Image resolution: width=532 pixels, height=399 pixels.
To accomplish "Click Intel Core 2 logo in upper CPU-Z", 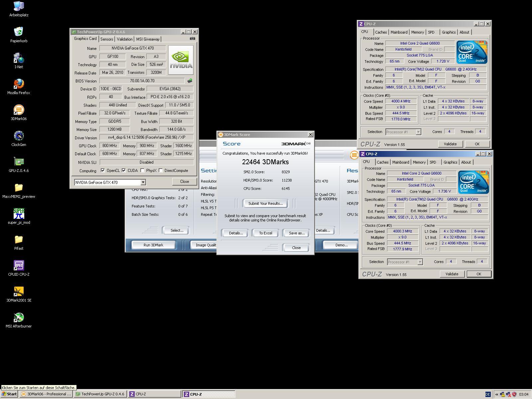I will (472, 52).
